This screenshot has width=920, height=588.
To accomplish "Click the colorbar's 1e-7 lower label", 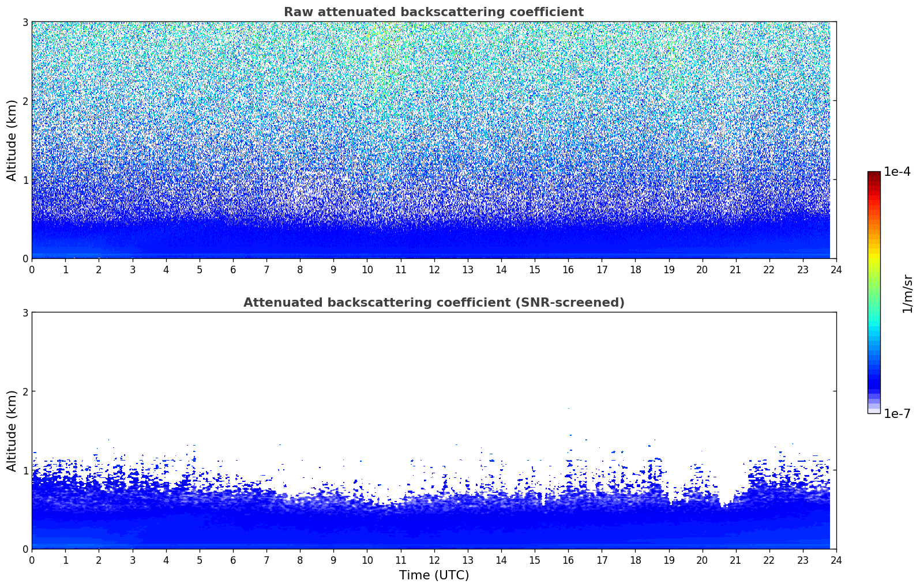I will [898, 414].
